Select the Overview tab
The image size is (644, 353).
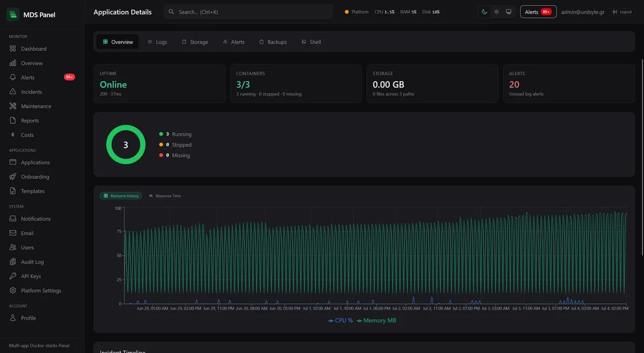click(118, 42)
